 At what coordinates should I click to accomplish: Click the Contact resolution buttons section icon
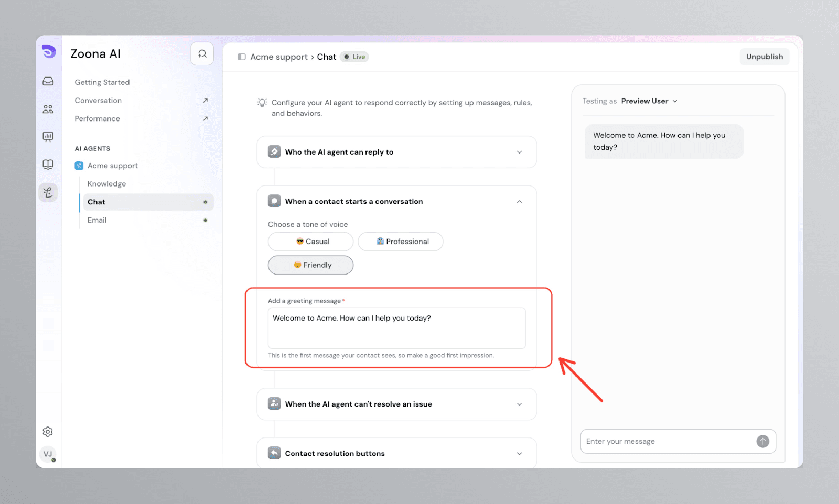click(274, 453)
